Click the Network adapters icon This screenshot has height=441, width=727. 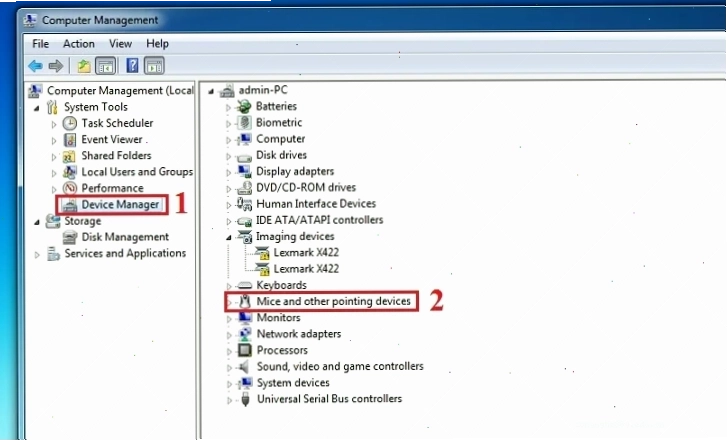(244, 334)
